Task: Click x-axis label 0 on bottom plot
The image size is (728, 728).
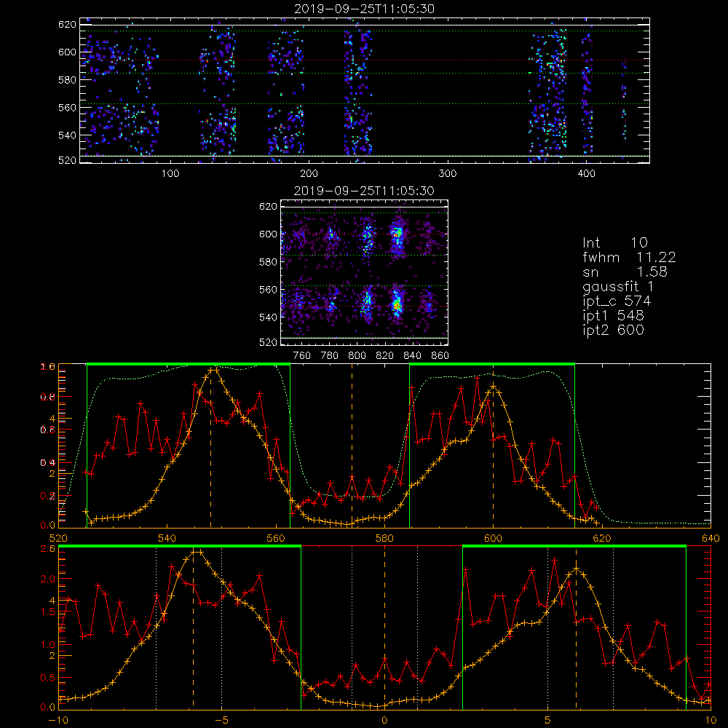Action: point(384,721)
